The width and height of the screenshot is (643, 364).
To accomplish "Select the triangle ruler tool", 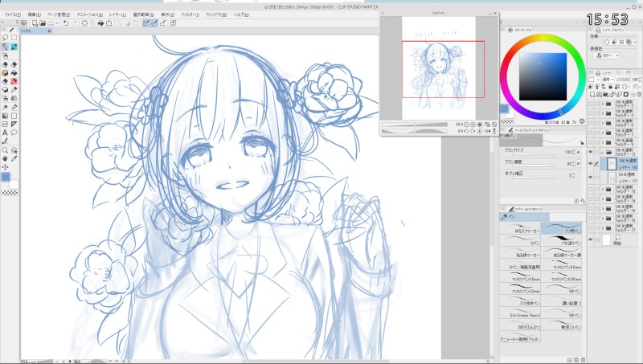I will 14,124.
